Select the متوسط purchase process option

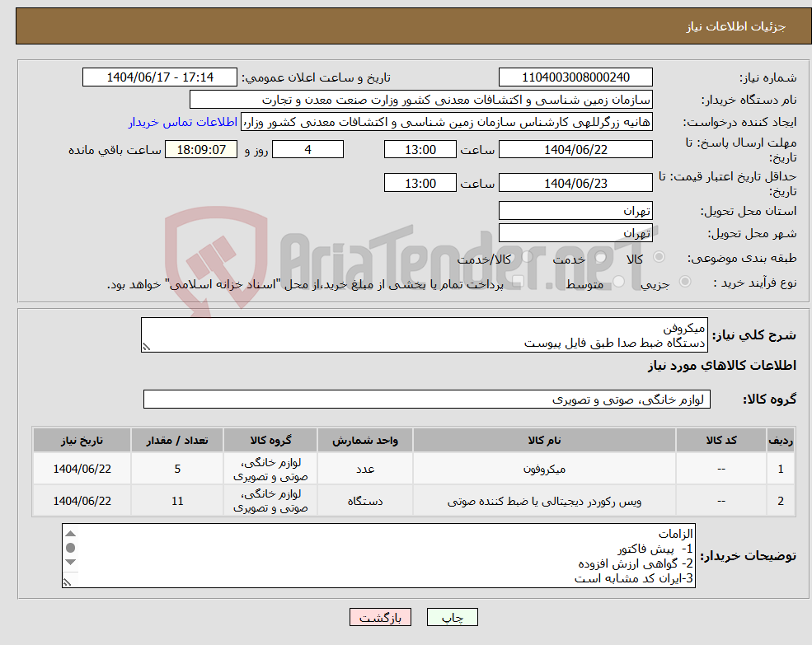(x=620, y=279)
